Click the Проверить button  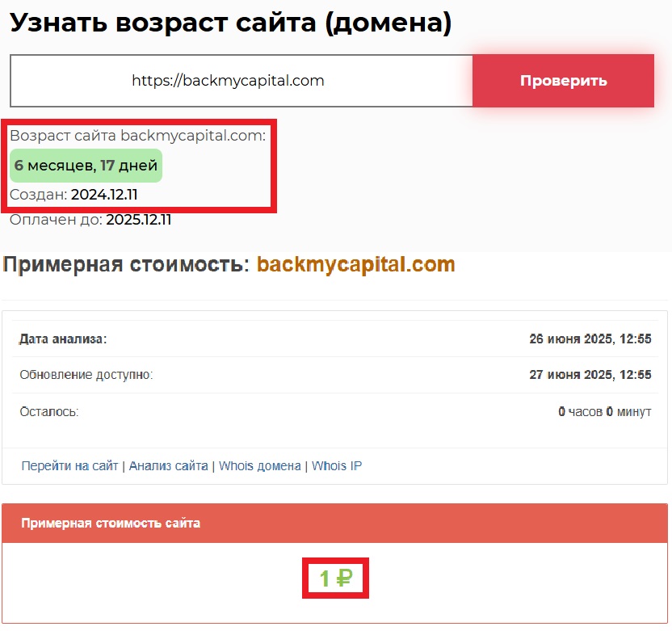[x=562, y=80]
